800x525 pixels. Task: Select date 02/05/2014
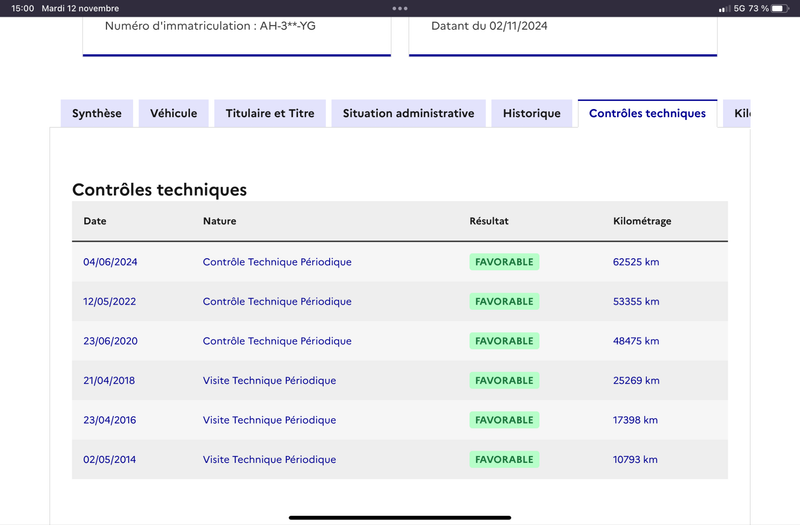(110, 459)
